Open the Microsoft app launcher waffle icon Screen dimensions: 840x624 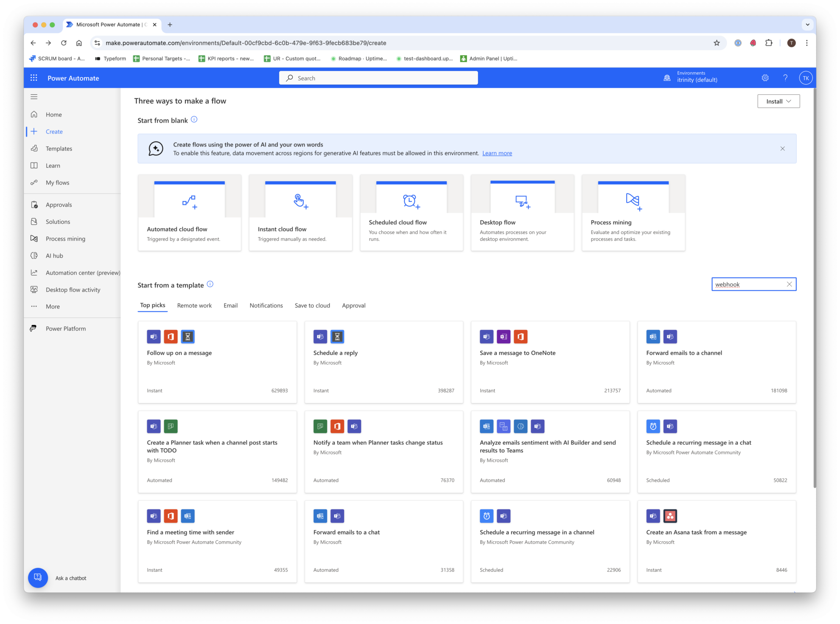coord(34,78)
